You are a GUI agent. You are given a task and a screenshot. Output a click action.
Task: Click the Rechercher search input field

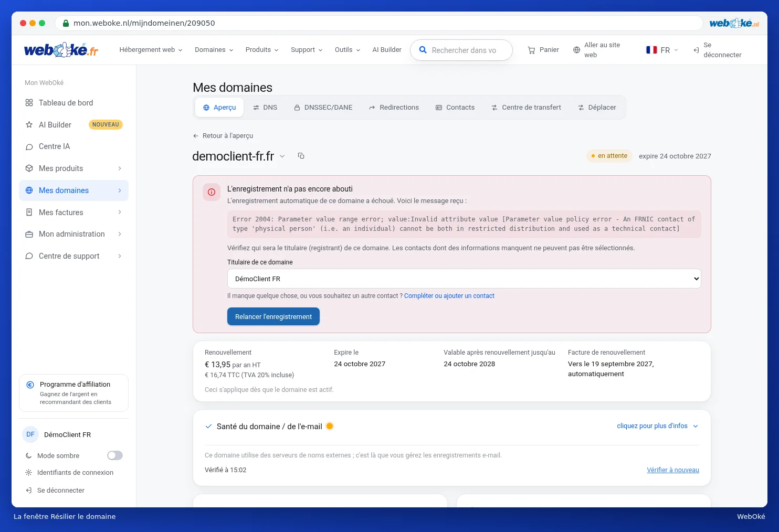point(461,50)
